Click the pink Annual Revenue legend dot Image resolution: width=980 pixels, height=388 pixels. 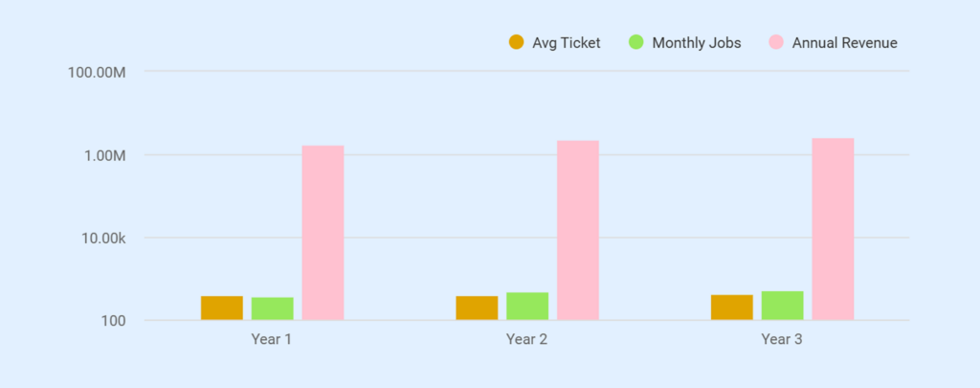click(776, 42)
